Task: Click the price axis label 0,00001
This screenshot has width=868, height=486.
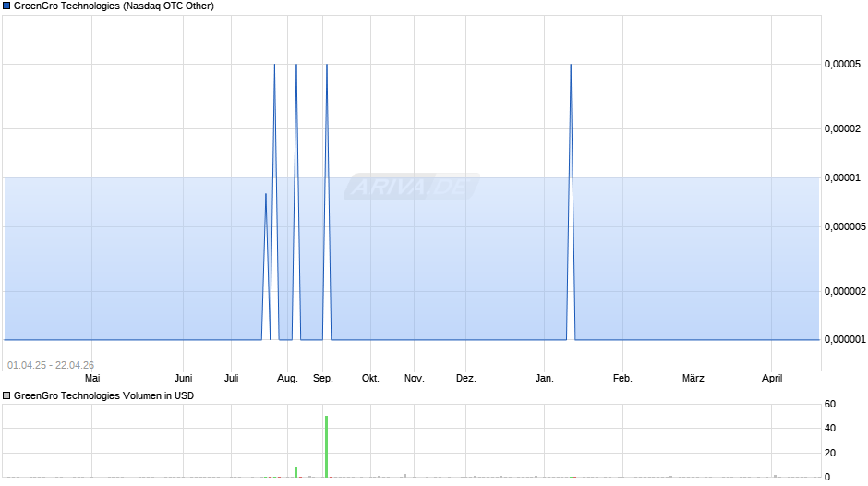Action: [842, 178]
